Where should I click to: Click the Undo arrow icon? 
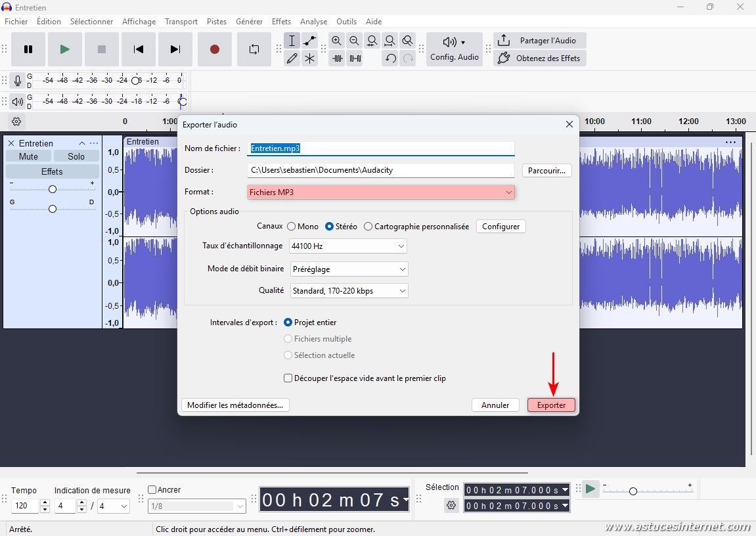390,58
